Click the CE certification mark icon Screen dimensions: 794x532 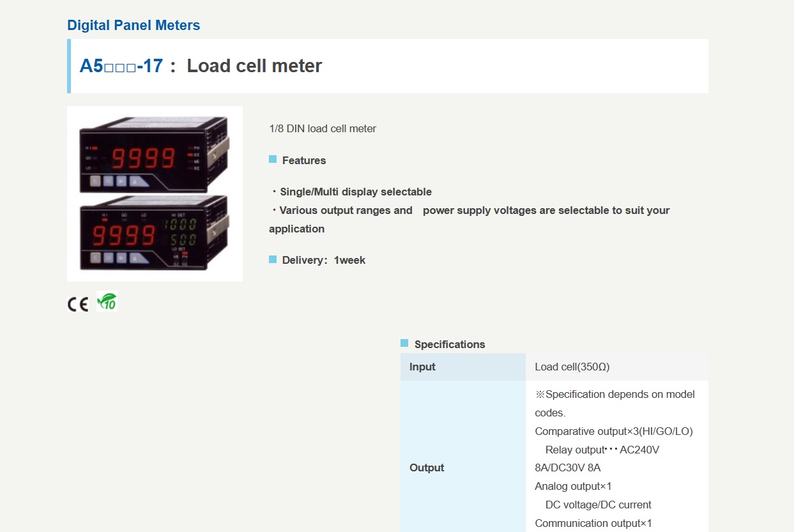click(77, 304)
